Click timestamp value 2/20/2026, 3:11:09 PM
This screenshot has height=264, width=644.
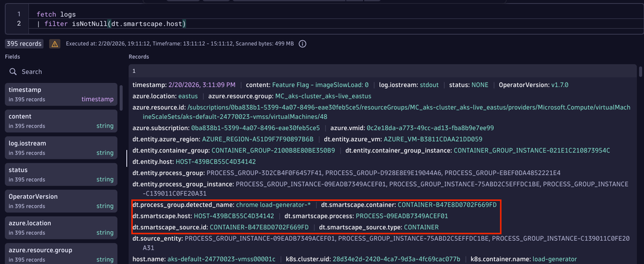[202, 85]
